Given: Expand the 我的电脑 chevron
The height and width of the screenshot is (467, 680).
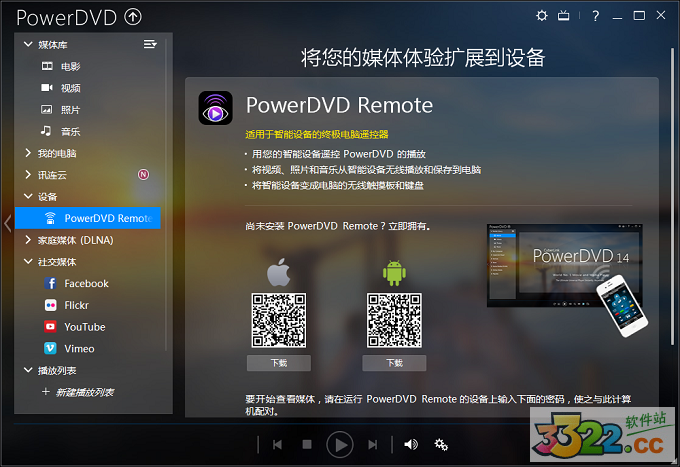Looking at the screenshot, I should 28,153.
